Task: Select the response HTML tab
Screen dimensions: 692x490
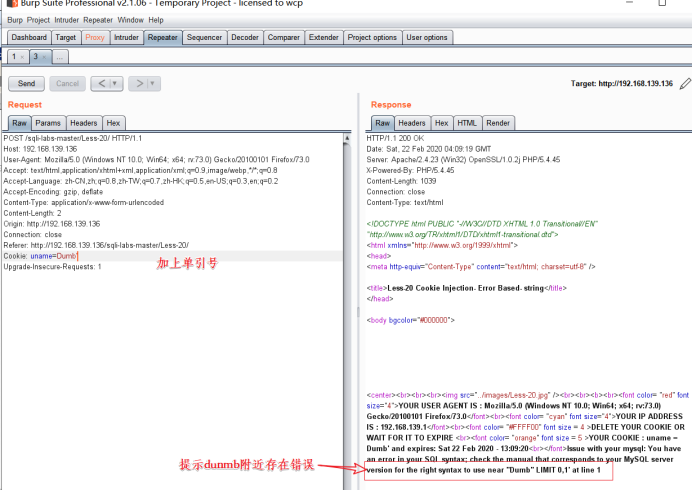Action: pyautogui.click(x=467, y=123)
